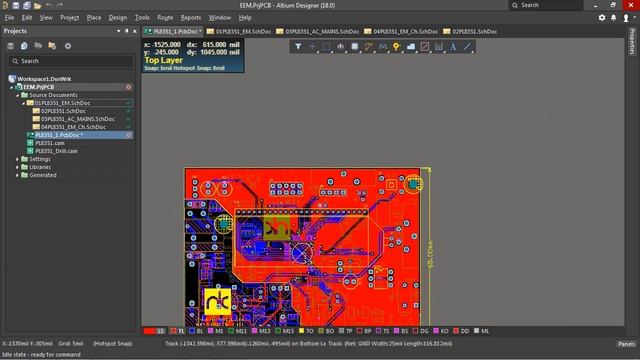This screenshot has width=640, height=360.
Task: Click the pink Keepout square tool
Action: [425, 47]
